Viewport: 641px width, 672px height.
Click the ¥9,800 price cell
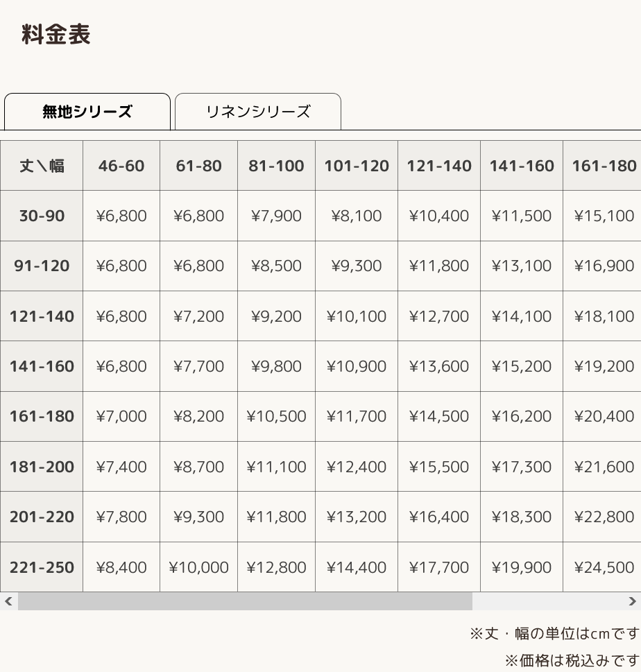(x=277, y=366)
